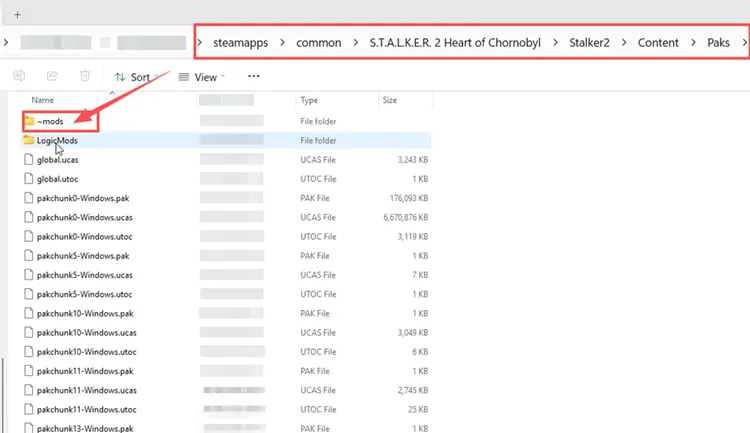Go to Content in the breadcrumb path

658,43
